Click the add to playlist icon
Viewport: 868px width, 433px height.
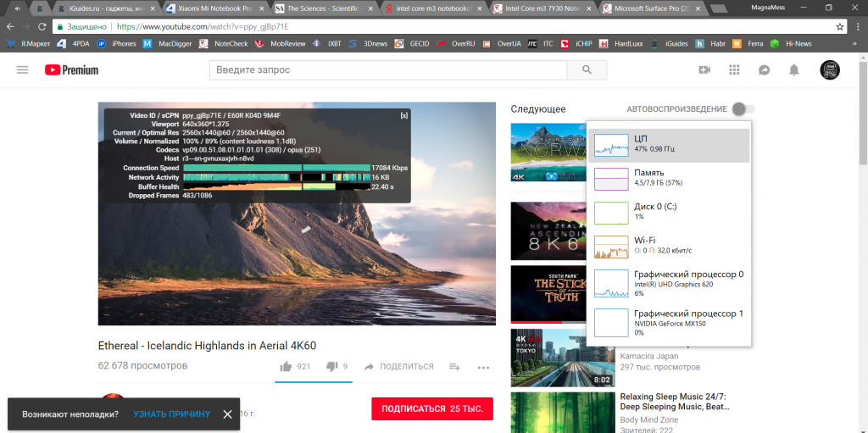pos(454,367)
